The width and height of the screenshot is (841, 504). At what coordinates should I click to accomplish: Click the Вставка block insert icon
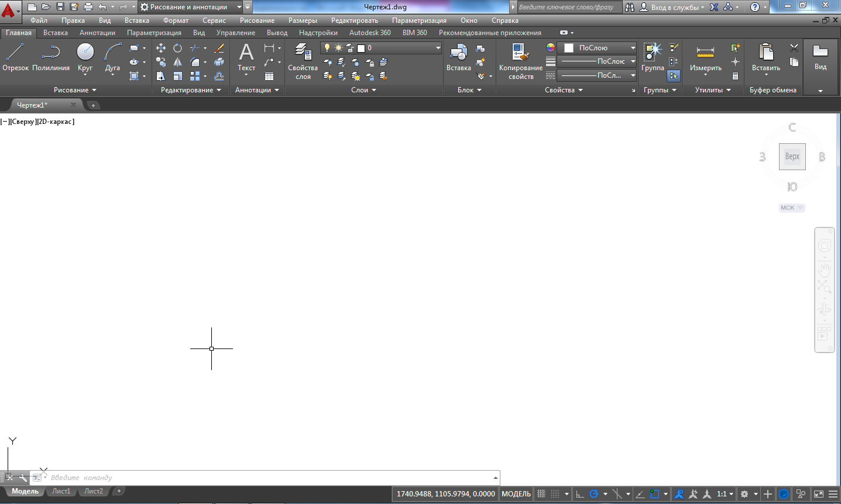tap(458, 57)
